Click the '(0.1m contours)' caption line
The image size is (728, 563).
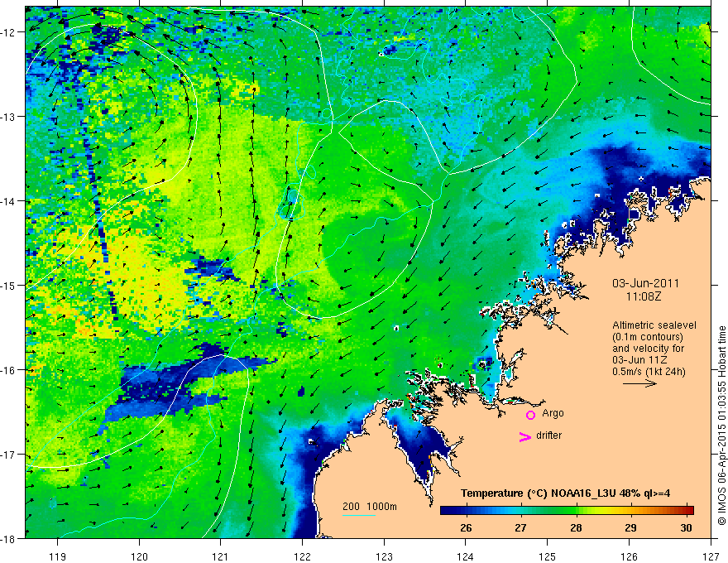(x=648, y=337)
